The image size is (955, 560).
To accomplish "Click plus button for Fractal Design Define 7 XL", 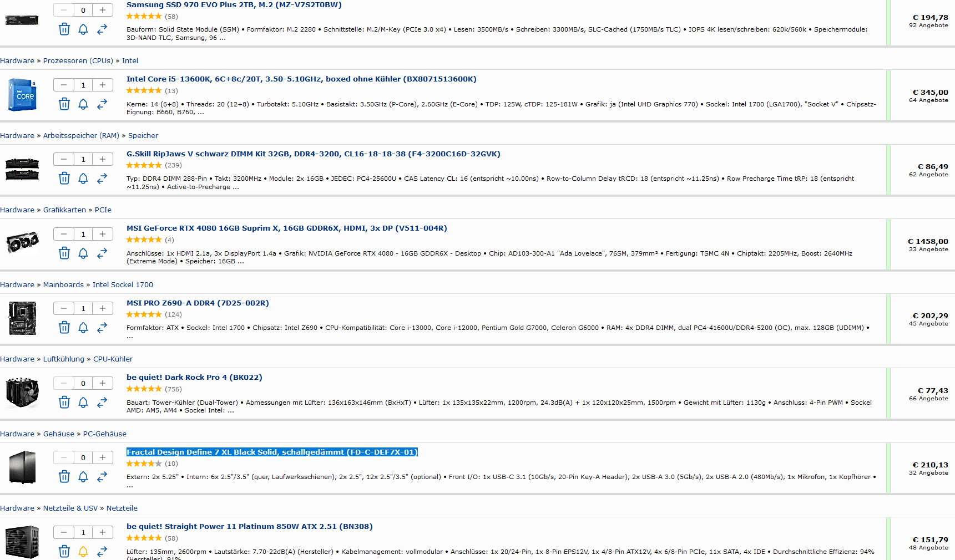I will click(x=103, y=457).
